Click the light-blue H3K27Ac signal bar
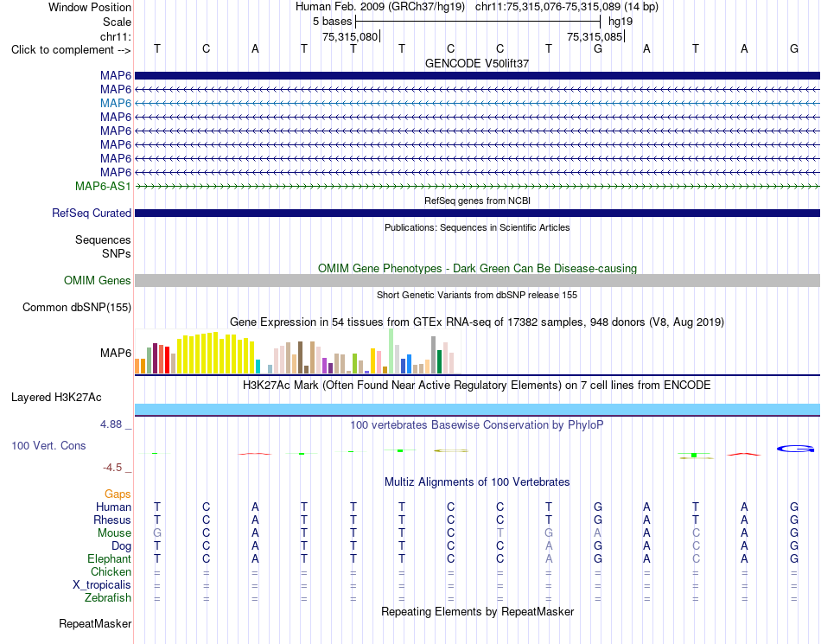 point(477,410)
